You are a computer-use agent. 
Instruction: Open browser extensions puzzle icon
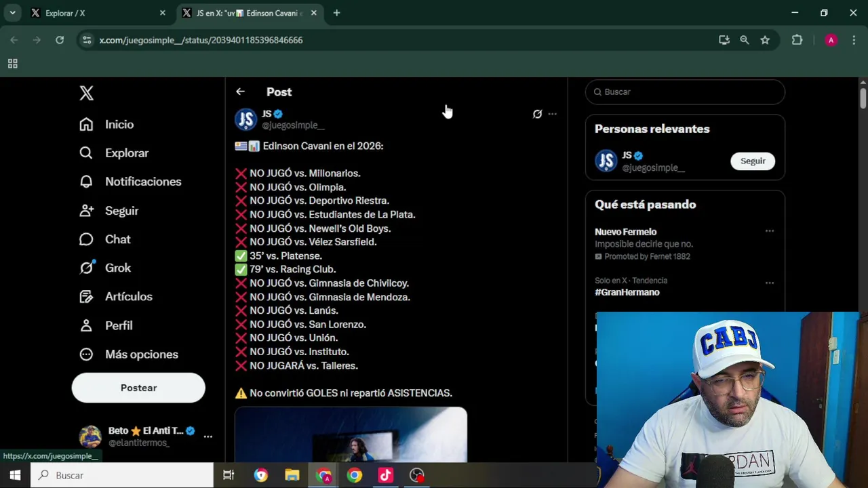797,40
